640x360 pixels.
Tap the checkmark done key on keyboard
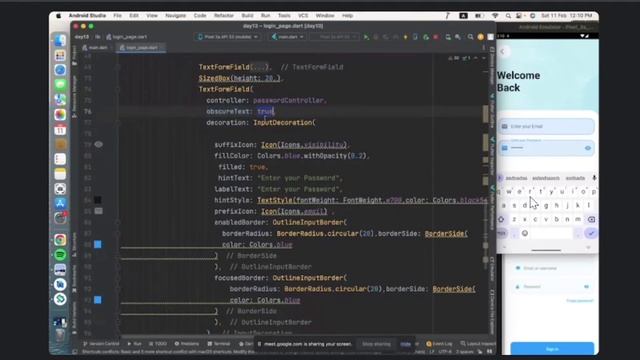591,233
